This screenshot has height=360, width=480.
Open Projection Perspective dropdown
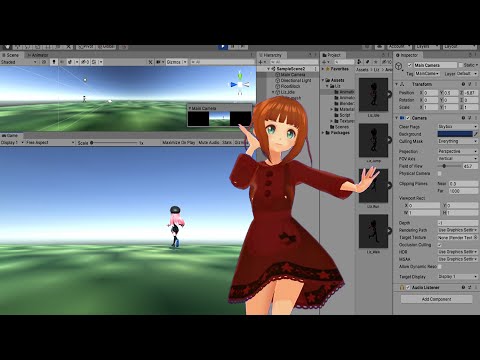coord(458,151)
